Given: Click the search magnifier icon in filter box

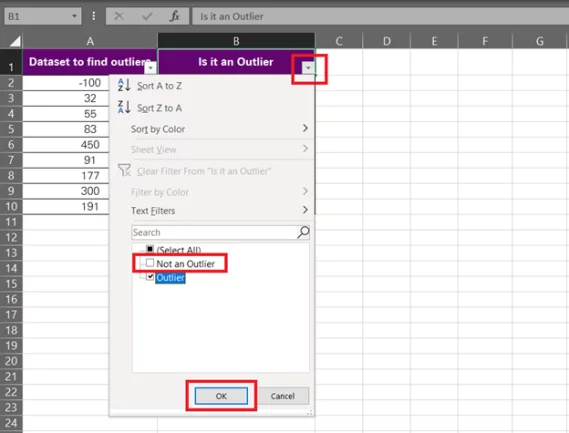Looking at the screenshot, I should [303, 232].
